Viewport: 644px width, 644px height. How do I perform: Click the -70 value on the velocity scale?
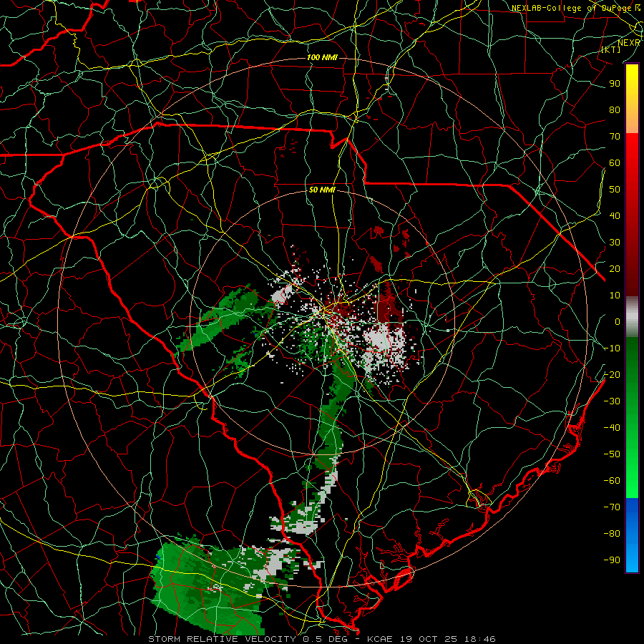612,507
